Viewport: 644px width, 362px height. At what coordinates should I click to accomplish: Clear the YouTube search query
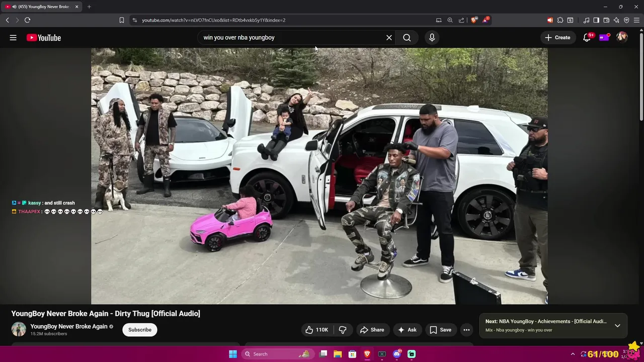pyautogui.click(x=389, y=38)
